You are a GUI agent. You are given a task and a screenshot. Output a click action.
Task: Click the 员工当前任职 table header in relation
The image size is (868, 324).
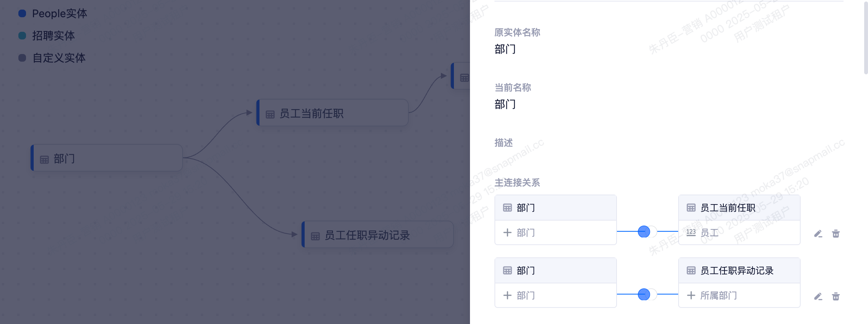coord(739,208)
